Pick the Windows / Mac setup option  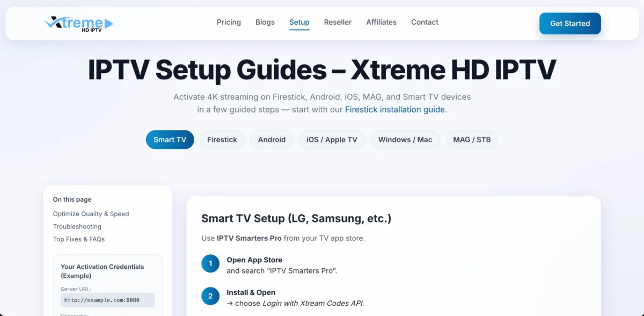(405, 139)
